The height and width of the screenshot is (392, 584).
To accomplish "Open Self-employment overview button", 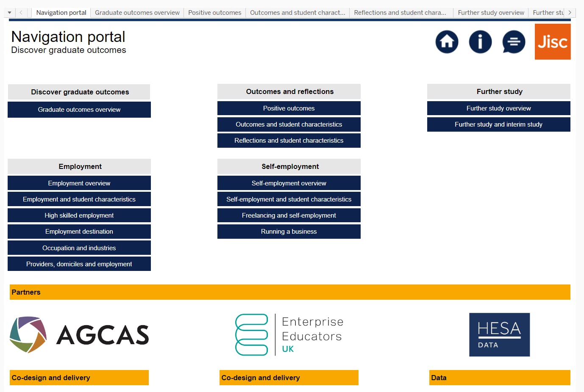I will (x=289, y=183).
